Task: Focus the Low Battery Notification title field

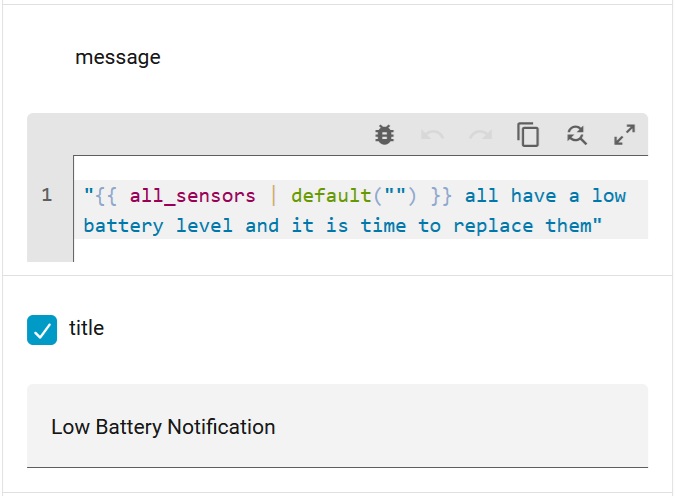Action: click(x=337, y=426)
